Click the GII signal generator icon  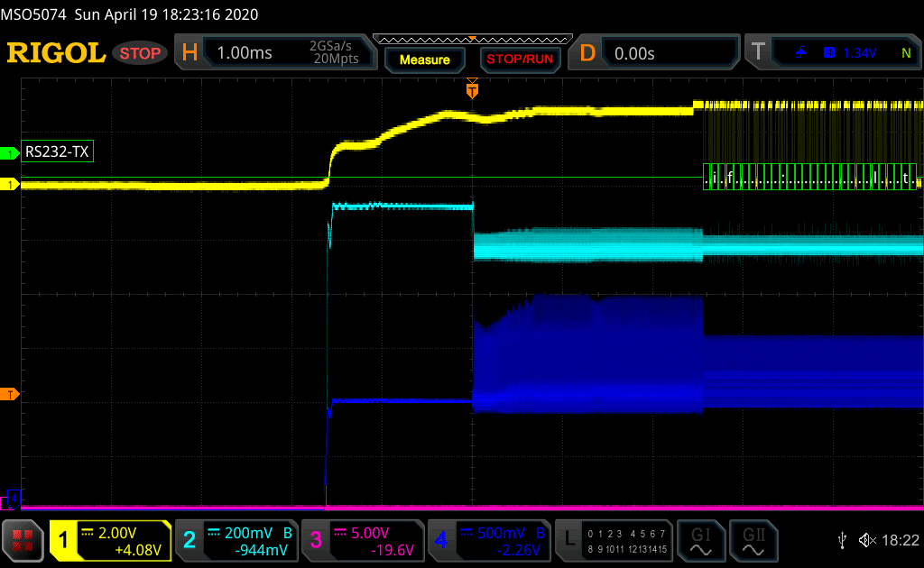[751, 540]
